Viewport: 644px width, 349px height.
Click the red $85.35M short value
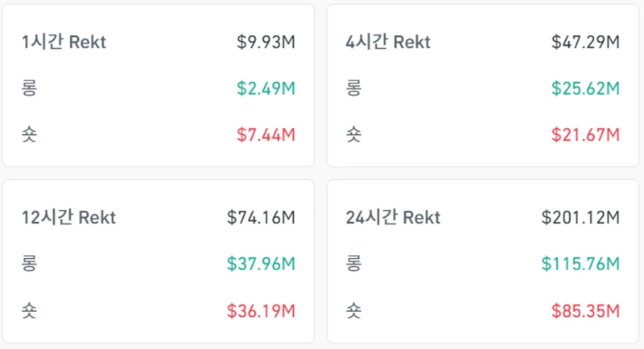click(x=585, y=309)
